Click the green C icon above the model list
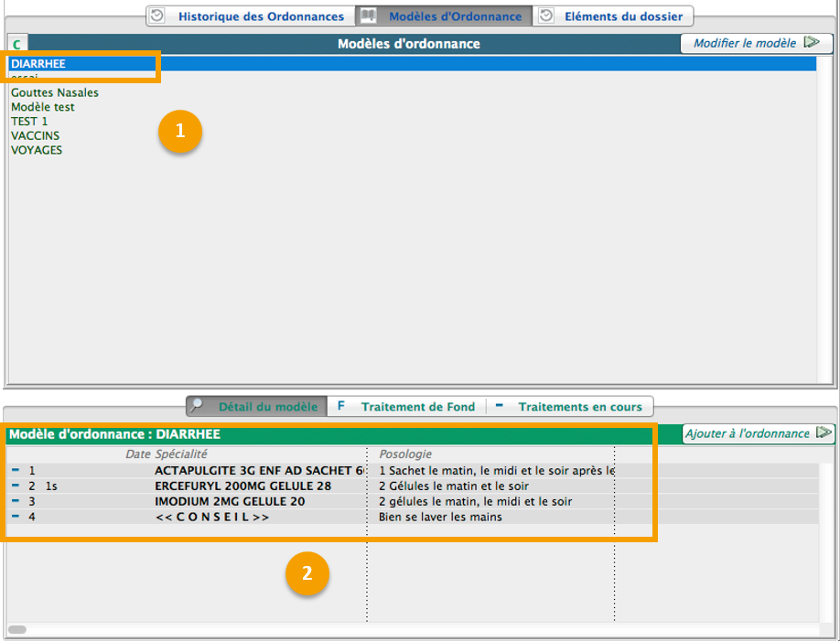This screenshot has height=641, width=840. [16, 44]
